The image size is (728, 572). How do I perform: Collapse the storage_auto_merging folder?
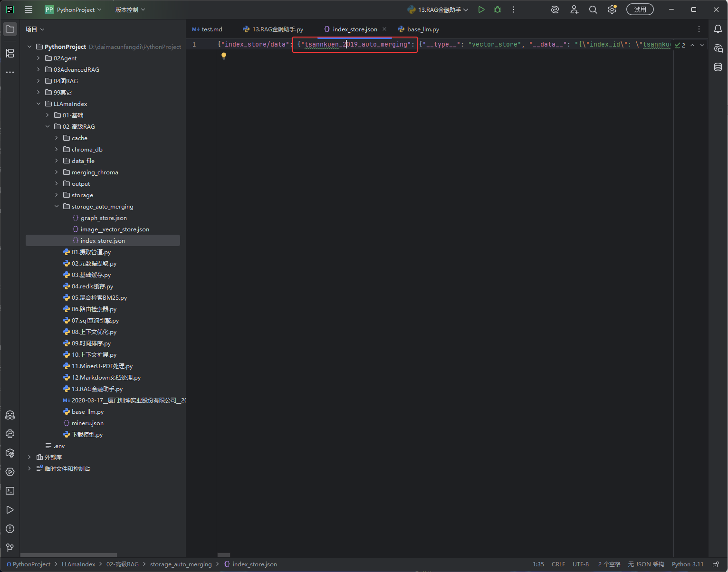pyautogui.click(x=57, y=206)
